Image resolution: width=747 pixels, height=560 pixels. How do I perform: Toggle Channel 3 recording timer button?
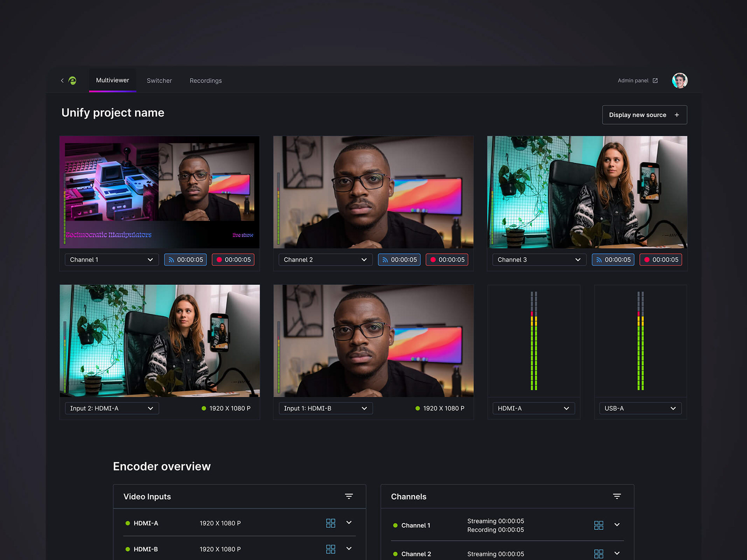pyautogui.click(x=661, y=260)
